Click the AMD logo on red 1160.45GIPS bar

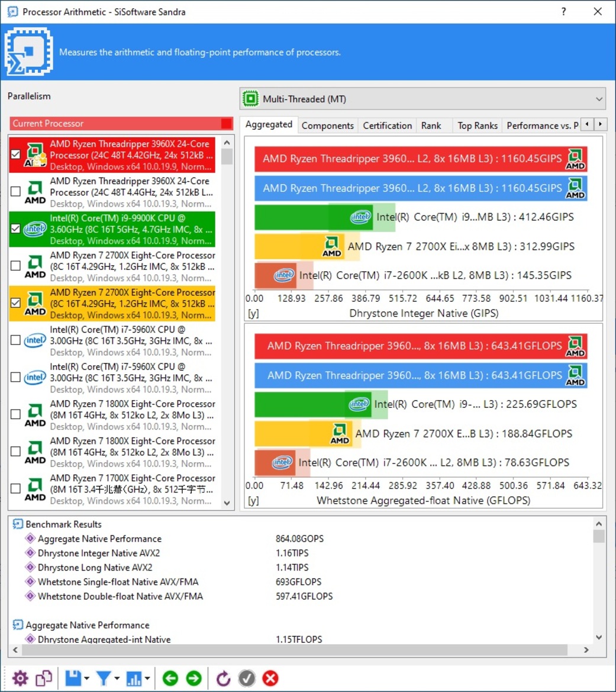pos(575,159)
